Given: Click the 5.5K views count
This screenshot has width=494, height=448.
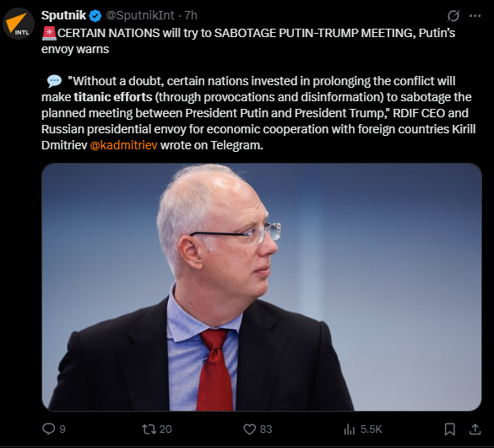Looking at the screenshot, I should (371, 429).
